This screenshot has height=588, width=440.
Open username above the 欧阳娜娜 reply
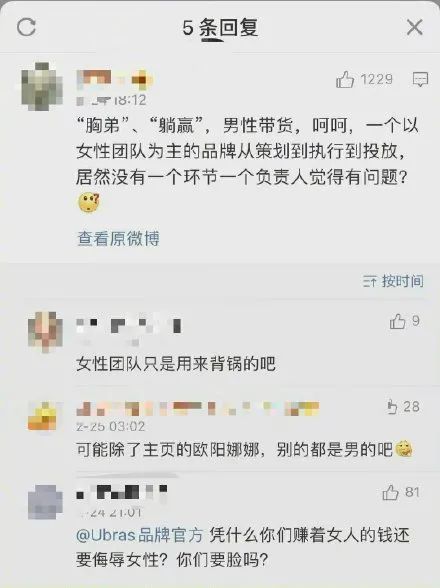pyautogui.click(x=198, y=408)
